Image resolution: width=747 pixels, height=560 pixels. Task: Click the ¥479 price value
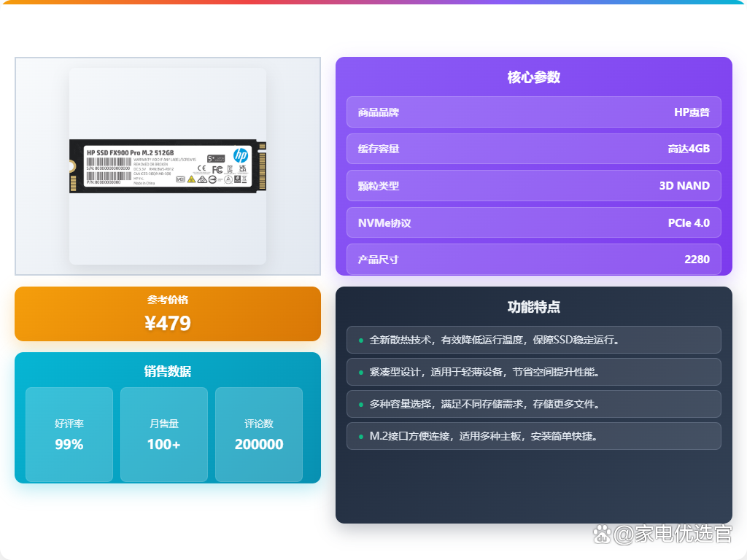point(168,323)
